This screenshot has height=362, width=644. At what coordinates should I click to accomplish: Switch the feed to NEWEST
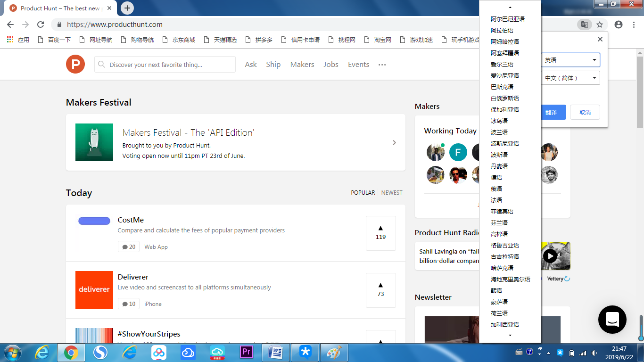[392, 192]
